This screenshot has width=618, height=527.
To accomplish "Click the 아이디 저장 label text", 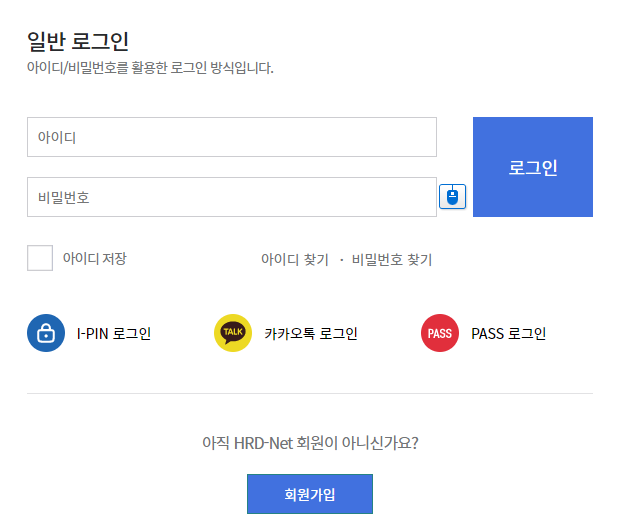I will [x=95, y=259].
